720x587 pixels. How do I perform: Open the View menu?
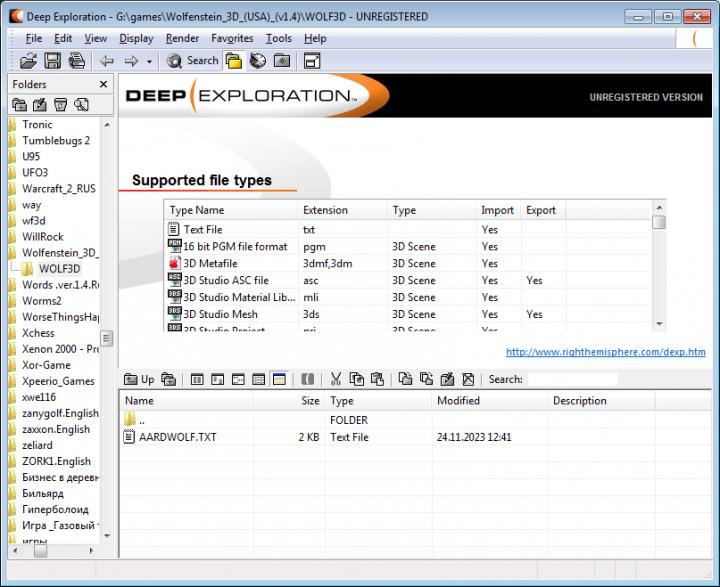point(96,39)
